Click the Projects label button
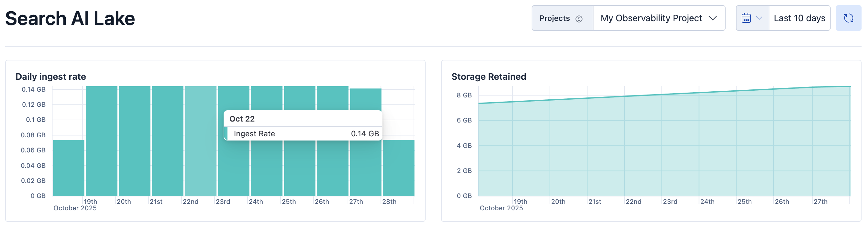 coord(554,18)
